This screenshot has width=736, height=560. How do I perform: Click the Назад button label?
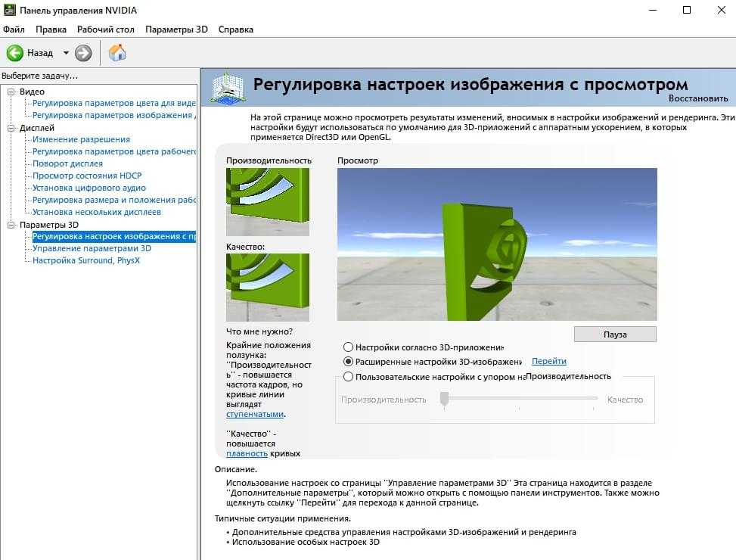tap(40, 53)
